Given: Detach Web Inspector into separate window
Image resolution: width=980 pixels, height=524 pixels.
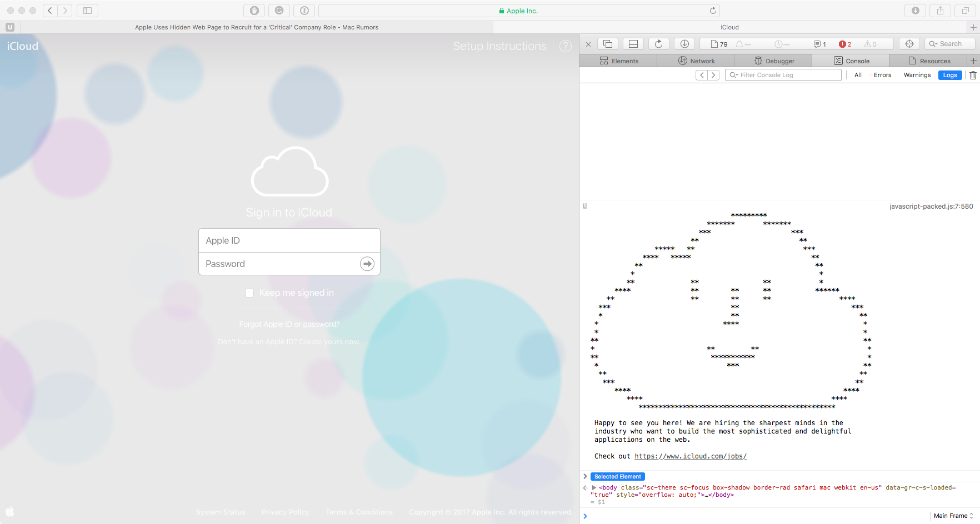Looking at the screenshot, I should pyautogui.click(x=608, y=44).
